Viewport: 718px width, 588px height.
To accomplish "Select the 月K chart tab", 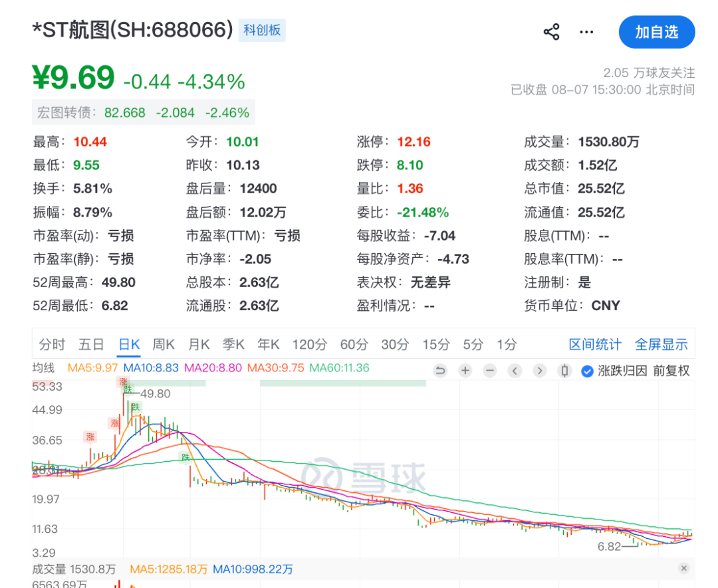I will pyautogui.click(x=199, y=344).
